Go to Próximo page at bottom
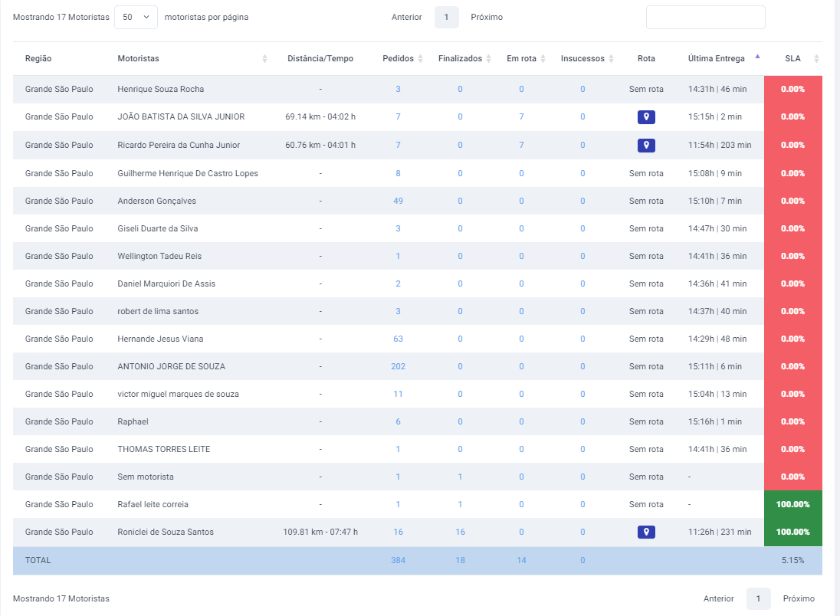The height and width of the screenshot is (616, 840). (x=798, y=599)
